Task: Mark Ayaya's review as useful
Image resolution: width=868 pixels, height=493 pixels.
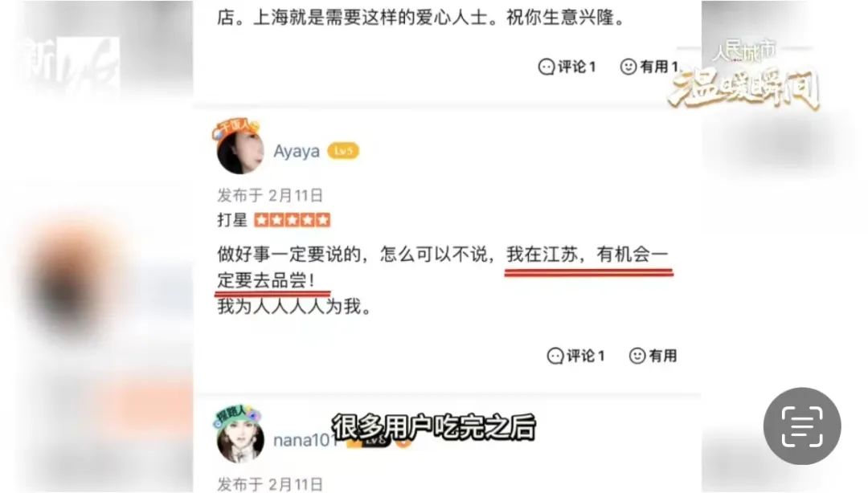Action: point(653,355)
